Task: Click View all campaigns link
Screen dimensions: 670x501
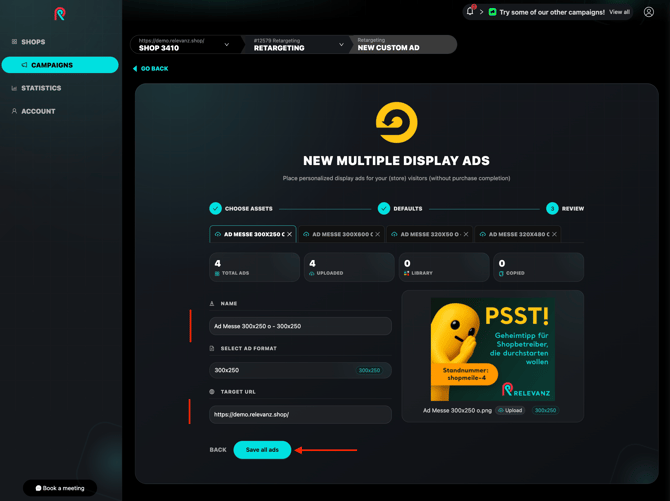Action: click(619, 12)
